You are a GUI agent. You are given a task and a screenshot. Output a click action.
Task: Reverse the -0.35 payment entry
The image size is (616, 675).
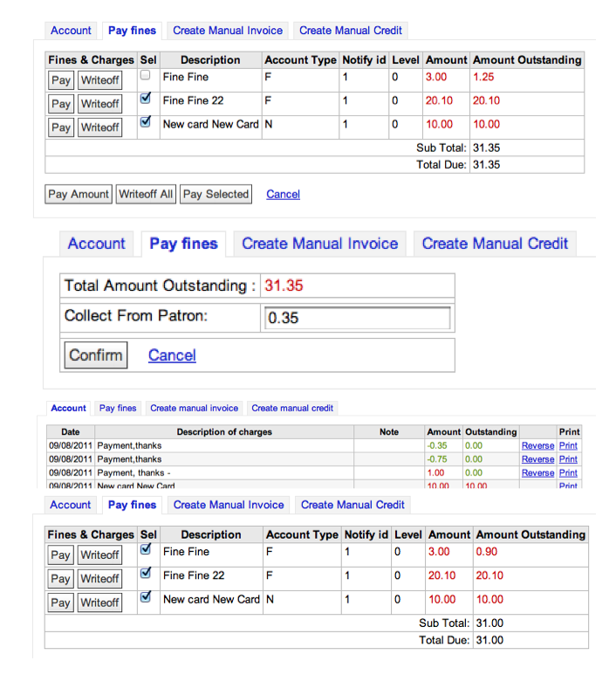[x=537, y=446]
